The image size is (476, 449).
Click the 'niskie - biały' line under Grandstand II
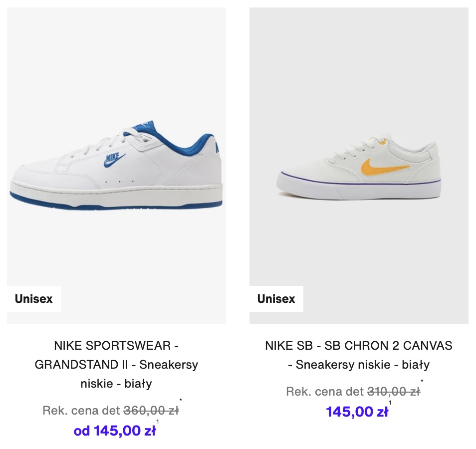(116, 384)
